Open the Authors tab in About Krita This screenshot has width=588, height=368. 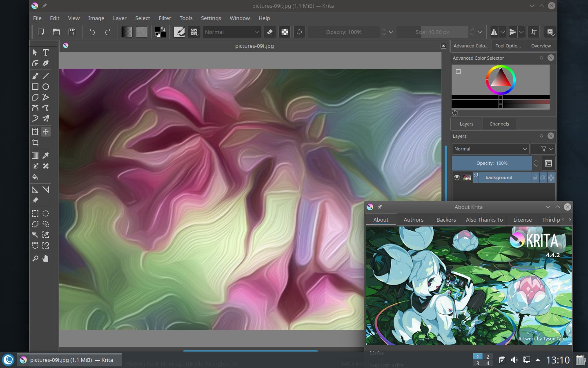413,220
